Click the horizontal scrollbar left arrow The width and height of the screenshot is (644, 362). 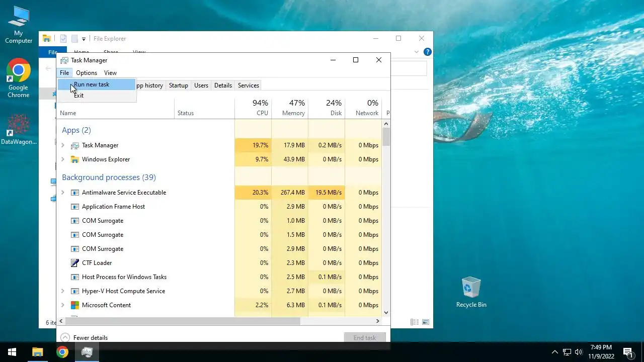[61, 321]
